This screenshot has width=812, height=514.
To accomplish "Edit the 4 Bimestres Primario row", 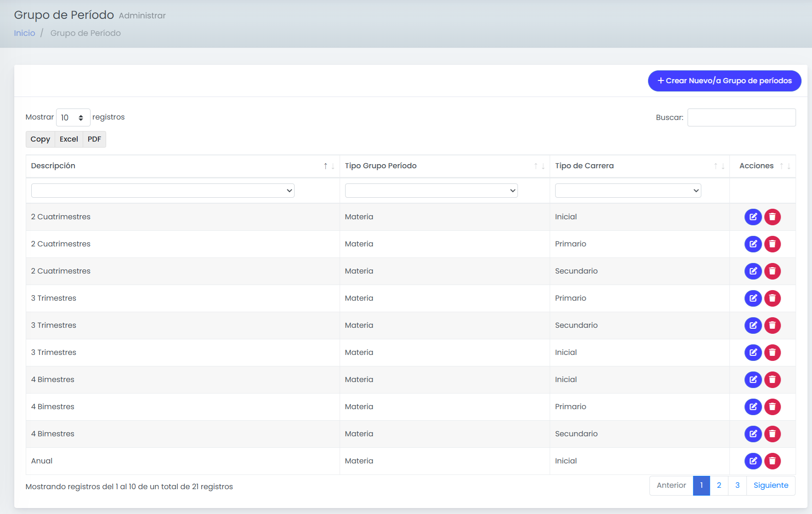I will point(753,407).
